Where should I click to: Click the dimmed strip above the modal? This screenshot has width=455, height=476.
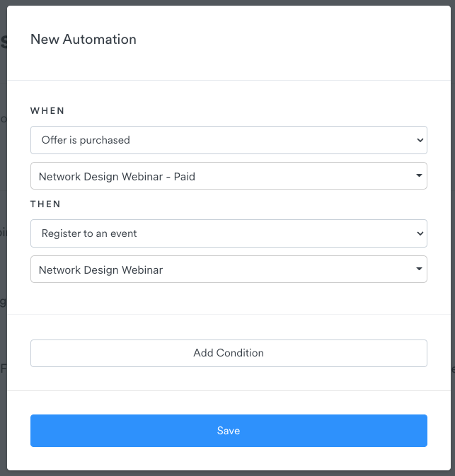click(x=226, y=2)
